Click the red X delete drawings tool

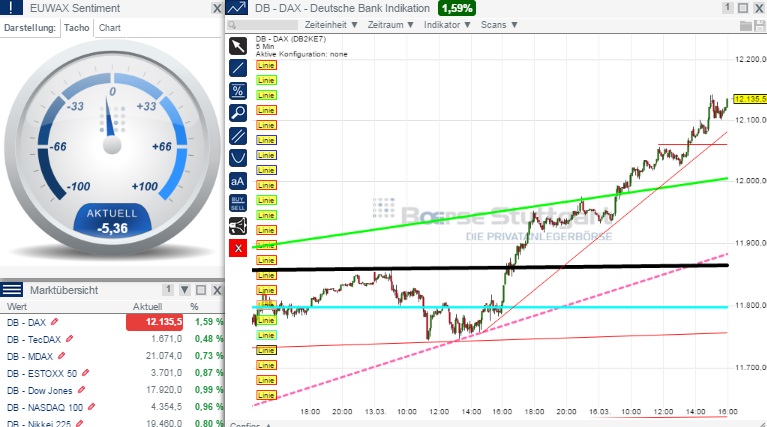(x=238, y=248)
